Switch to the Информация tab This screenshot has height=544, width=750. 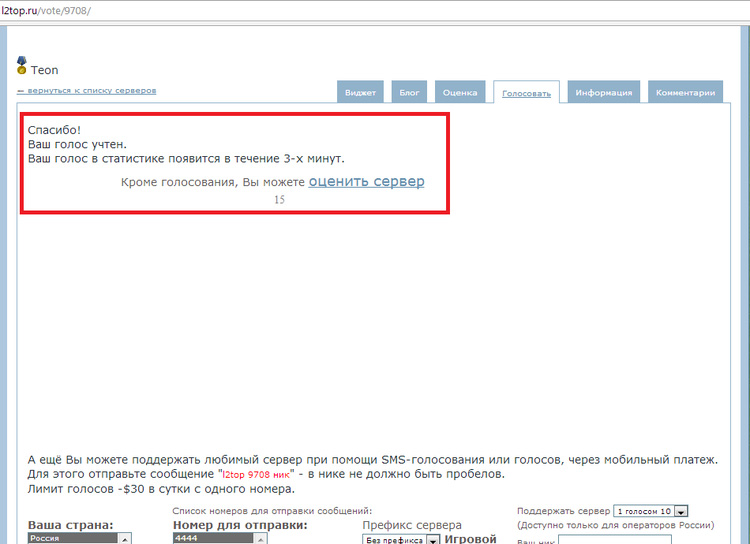pos(604,92)
